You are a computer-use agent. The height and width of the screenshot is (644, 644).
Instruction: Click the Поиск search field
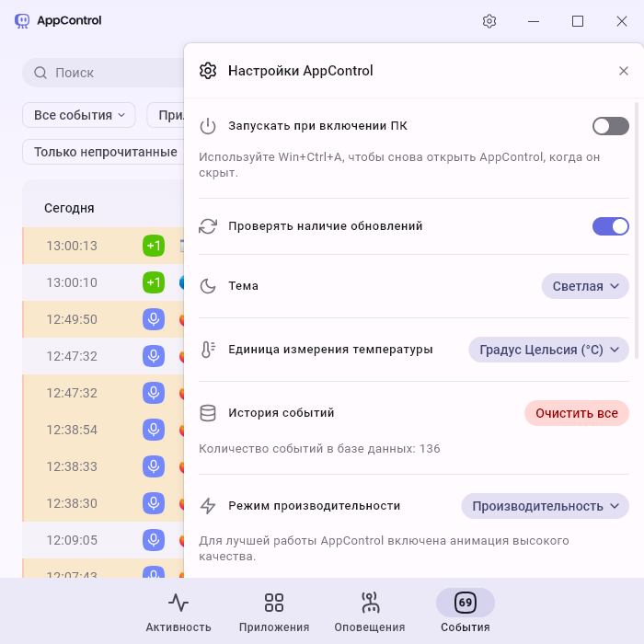(103, 73)
